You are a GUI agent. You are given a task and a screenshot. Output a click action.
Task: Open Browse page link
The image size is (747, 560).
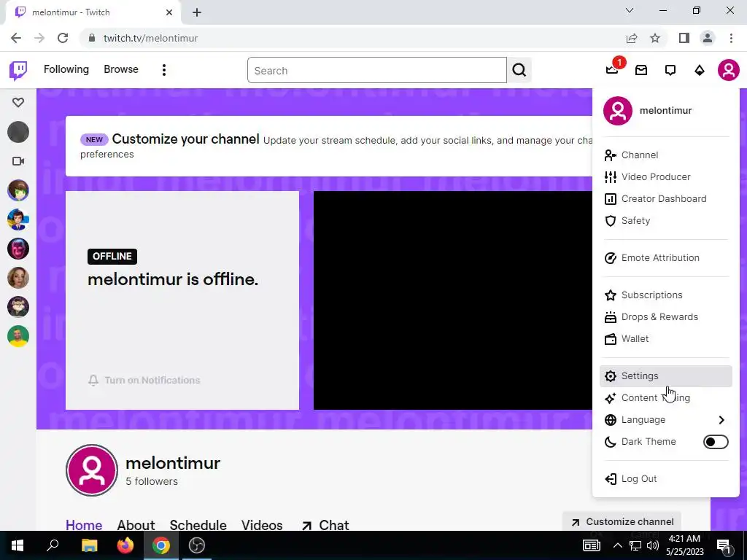[x=121, y=69]
